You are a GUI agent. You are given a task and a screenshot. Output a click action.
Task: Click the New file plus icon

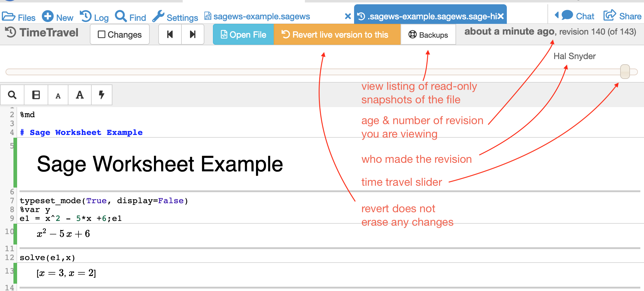(x=48, y=16)
